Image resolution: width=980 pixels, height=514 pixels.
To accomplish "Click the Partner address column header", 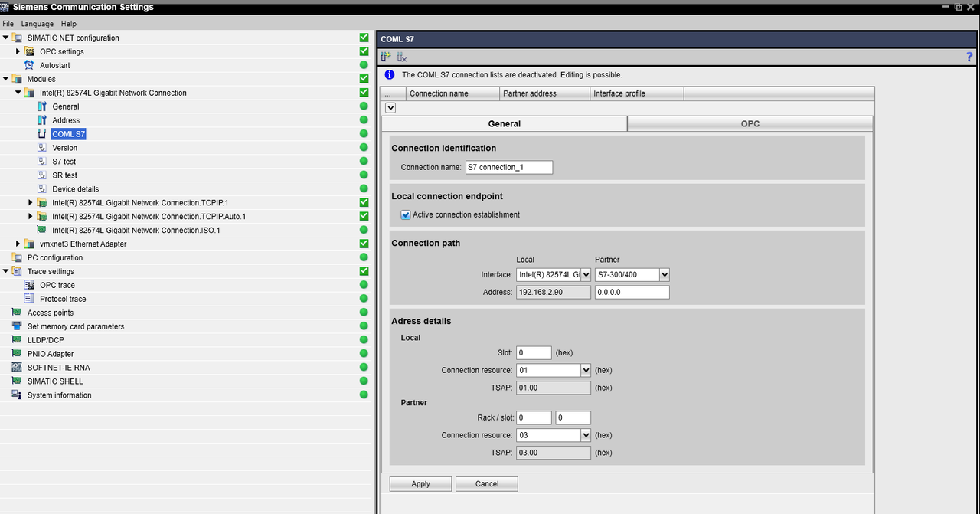I will [x=544, y=93].
